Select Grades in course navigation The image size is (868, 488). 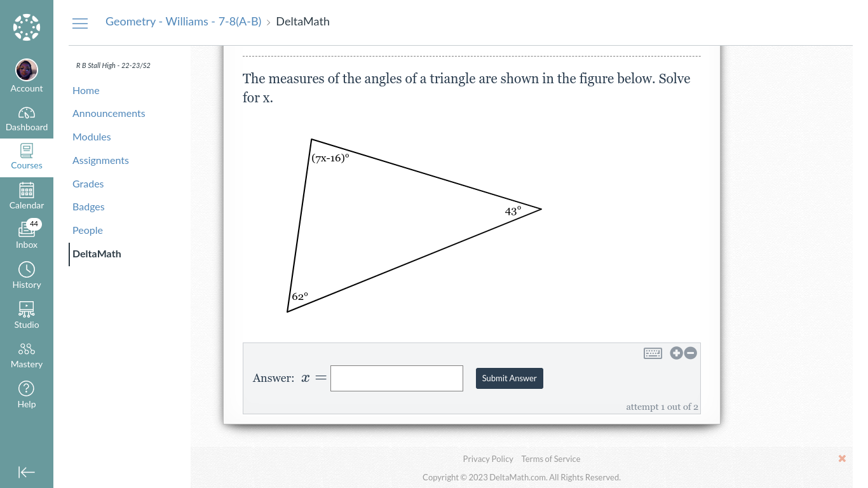(88, 184)
